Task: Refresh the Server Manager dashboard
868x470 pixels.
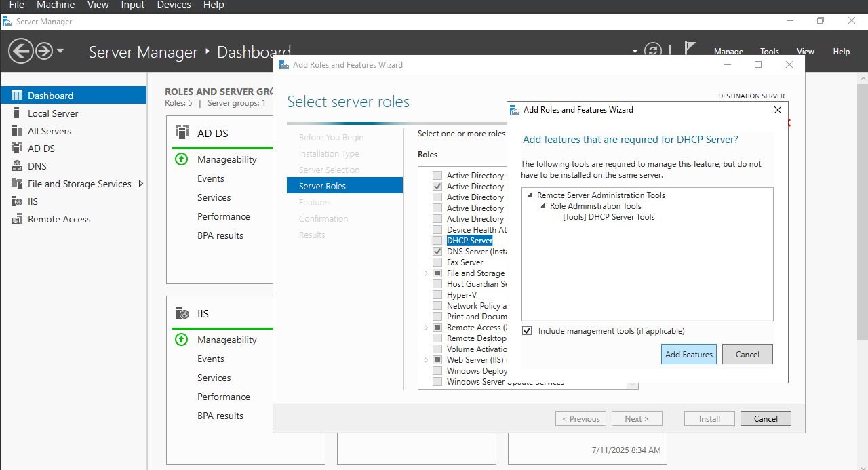Action: pos(653,50)
